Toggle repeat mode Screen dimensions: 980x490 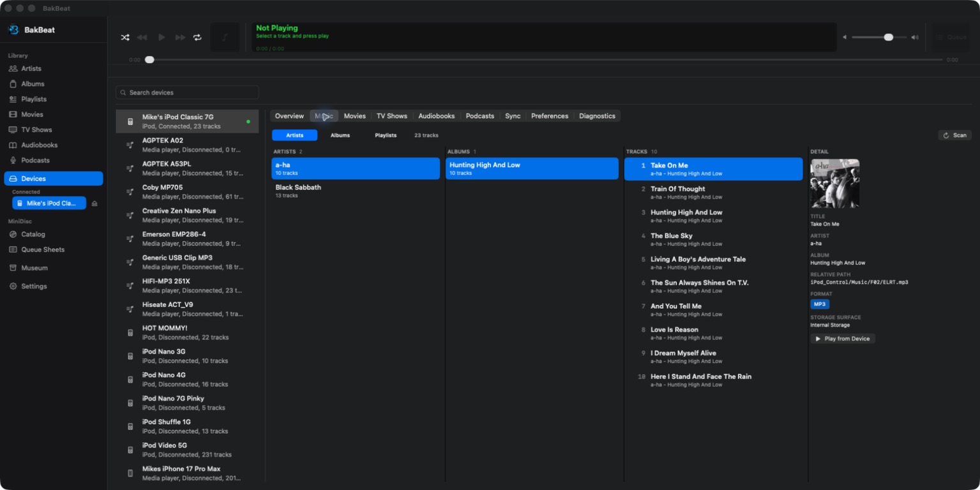[x=197, y=38]
